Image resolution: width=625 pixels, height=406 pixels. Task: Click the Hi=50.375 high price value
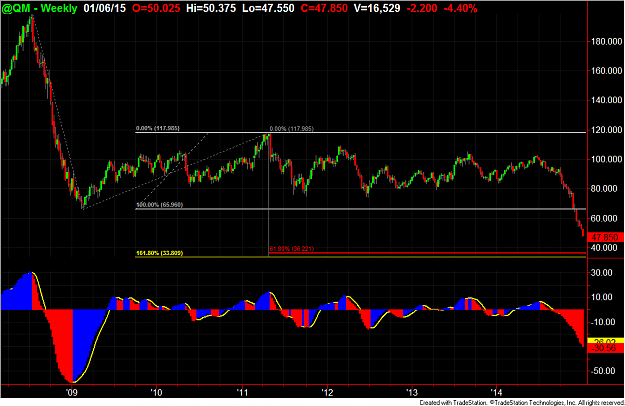[x=211, y=8]
